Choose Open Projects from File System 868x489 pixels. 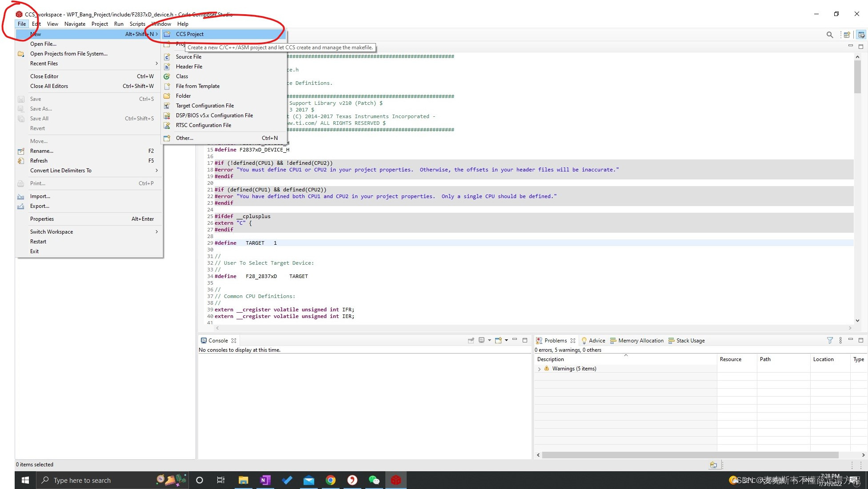click(x=89, y=54)
